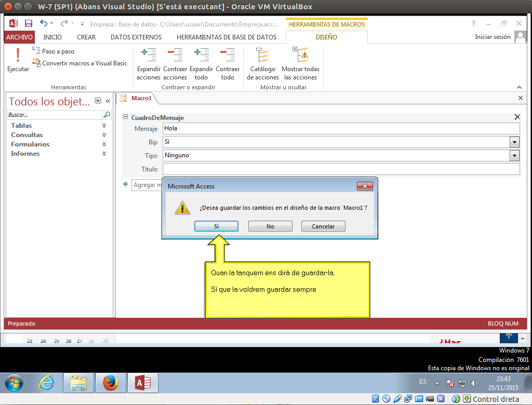The height and width of the screenshot is (405, 532).
Task: Collapse the ribbon with chevron
Action: [x=519, y=88]
